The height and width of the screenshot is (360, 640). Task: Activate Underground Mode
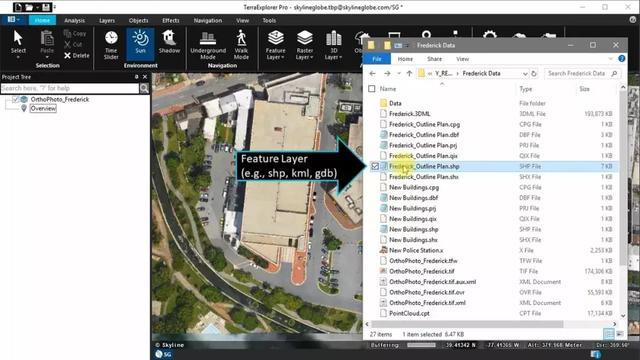208,45
